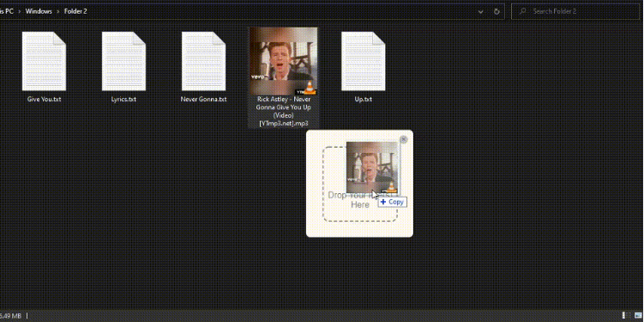Viewport: 644px width, 322px height.
Task: Click the magnifier icon in search box
Action: click(522, 11)
